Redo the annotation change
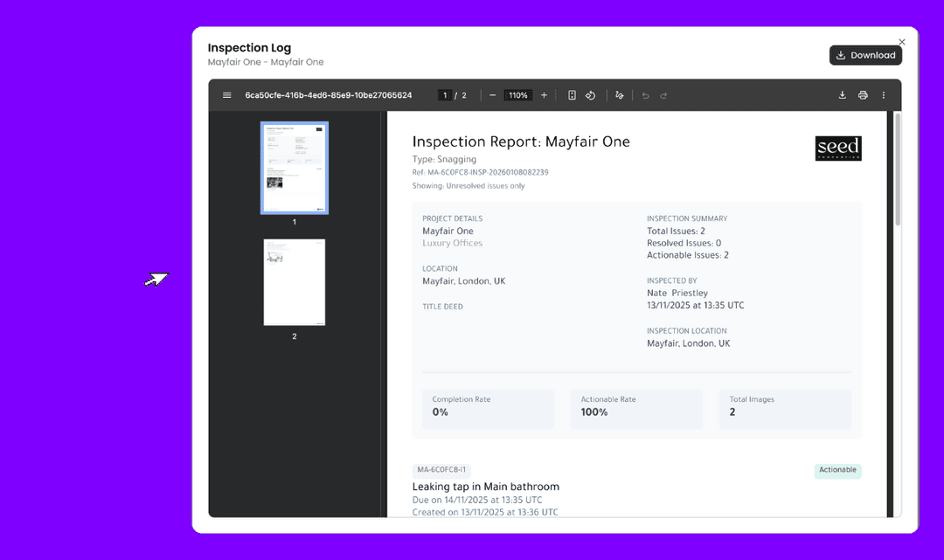The width and height of the screenshot is (944, 560). pyautogui.click(x=664, y=95)
